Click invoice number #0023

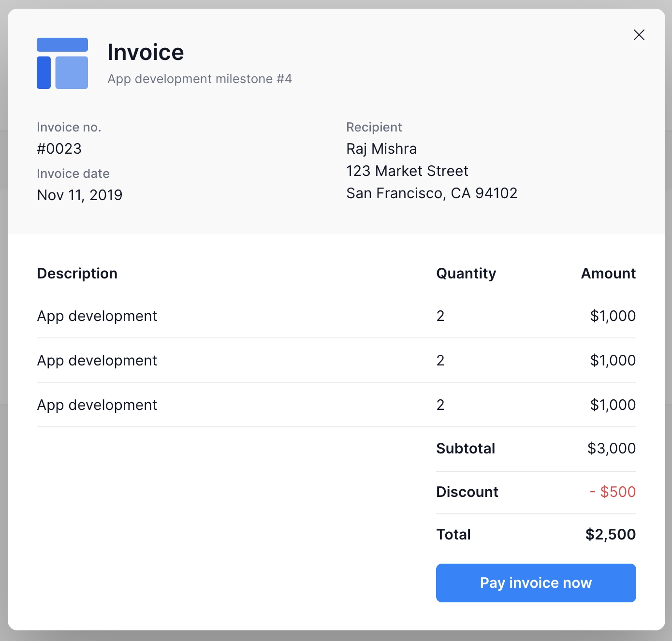tap(59, 148)
